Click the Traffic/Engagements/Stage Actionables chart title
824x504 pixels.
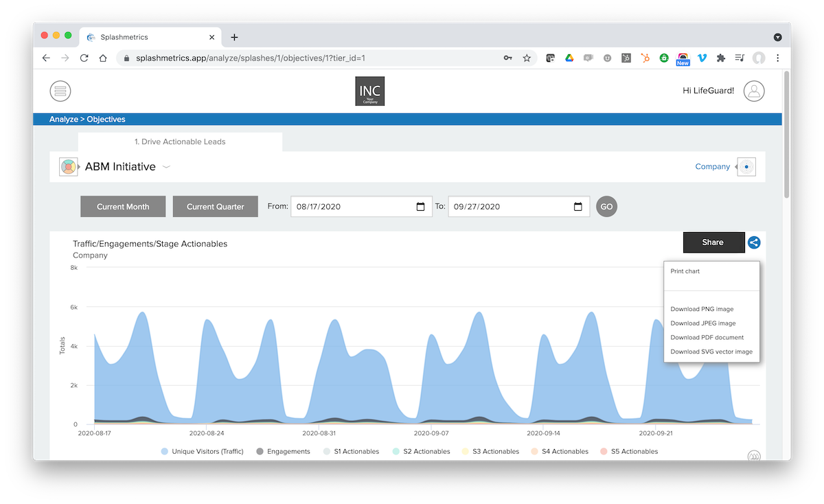point(150,244)
